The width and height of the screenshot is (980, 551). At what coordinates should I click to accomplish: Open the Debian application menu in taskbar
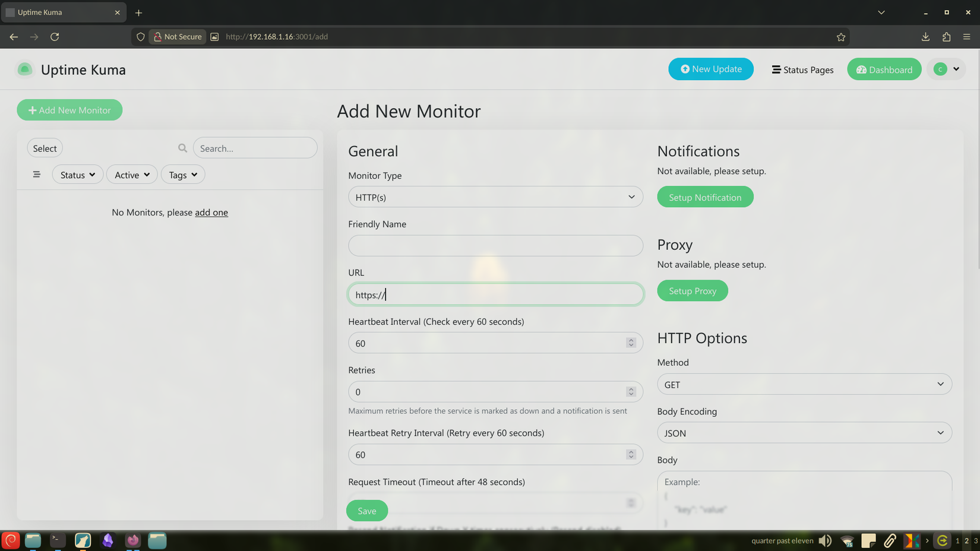(11, 540)
